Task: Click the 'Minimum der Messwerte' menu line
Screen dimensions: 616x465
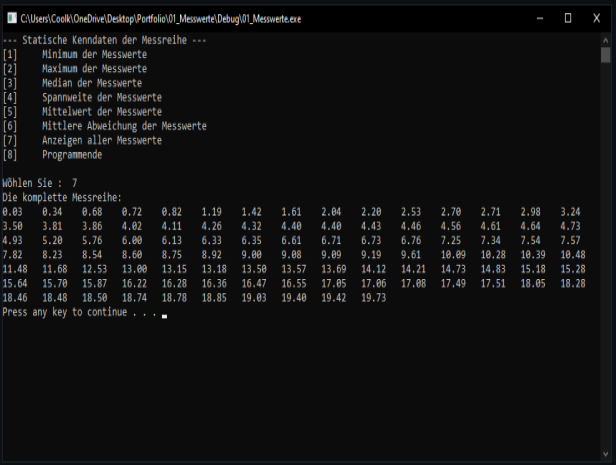Action: (94, 55)
